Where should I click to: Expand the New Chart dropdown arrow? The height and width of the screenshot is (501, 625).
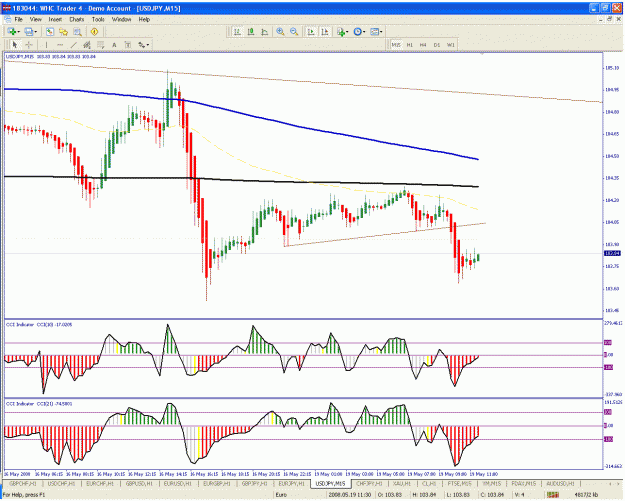[18, 32]
